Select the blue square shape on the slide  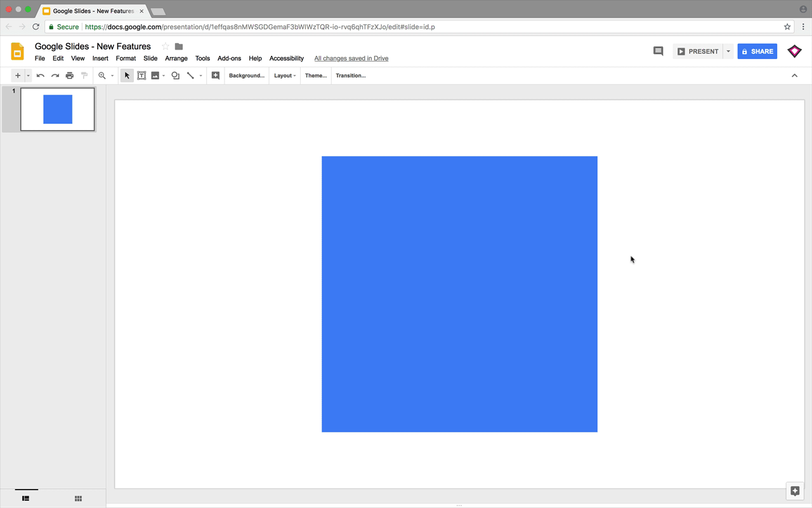tap(459, 294)
